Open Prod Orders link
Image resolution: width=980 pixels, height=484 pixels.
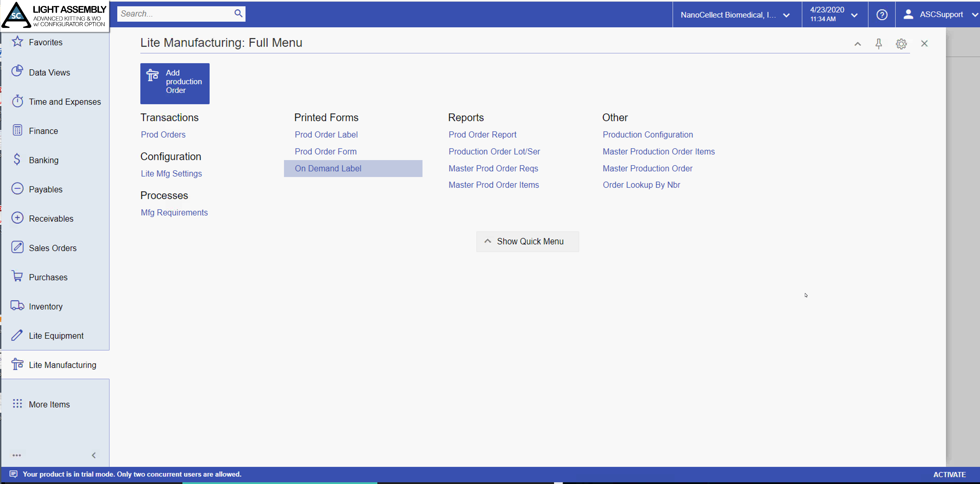point(163,135)
